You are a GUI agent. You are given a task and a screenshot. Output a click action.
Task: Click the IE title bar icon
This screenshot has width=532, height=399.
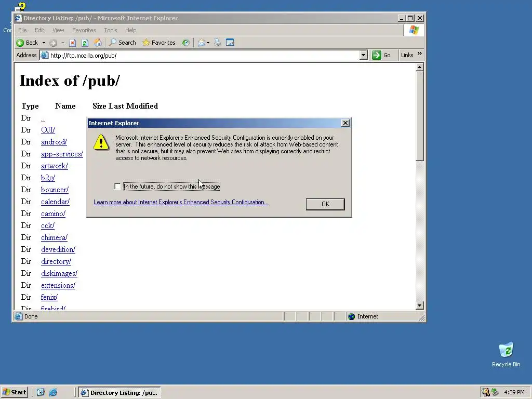[x=18, y=18]
